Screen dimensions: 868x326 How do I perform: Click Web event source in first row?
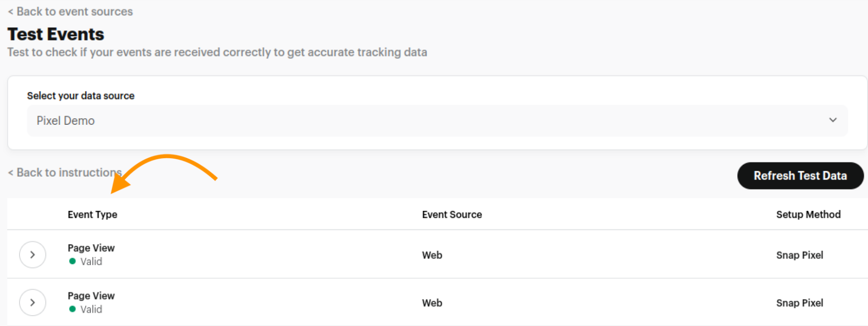(432, 255)
